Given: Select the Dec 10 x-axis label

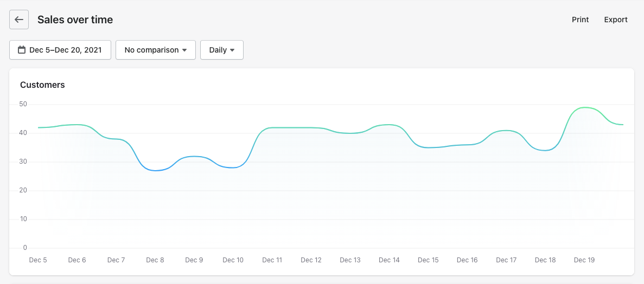Looking at the screenshot, I should (x=233, y=260).
